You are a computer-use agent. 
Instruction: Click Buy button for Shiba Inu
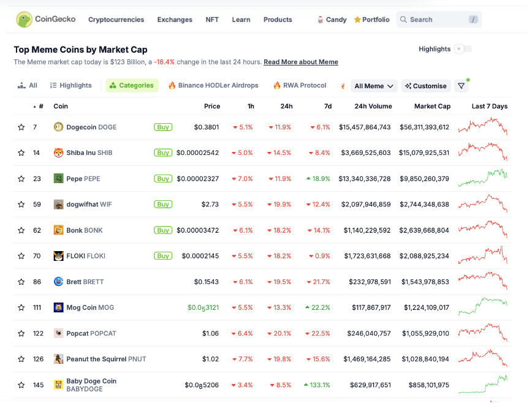click(163, 153)
